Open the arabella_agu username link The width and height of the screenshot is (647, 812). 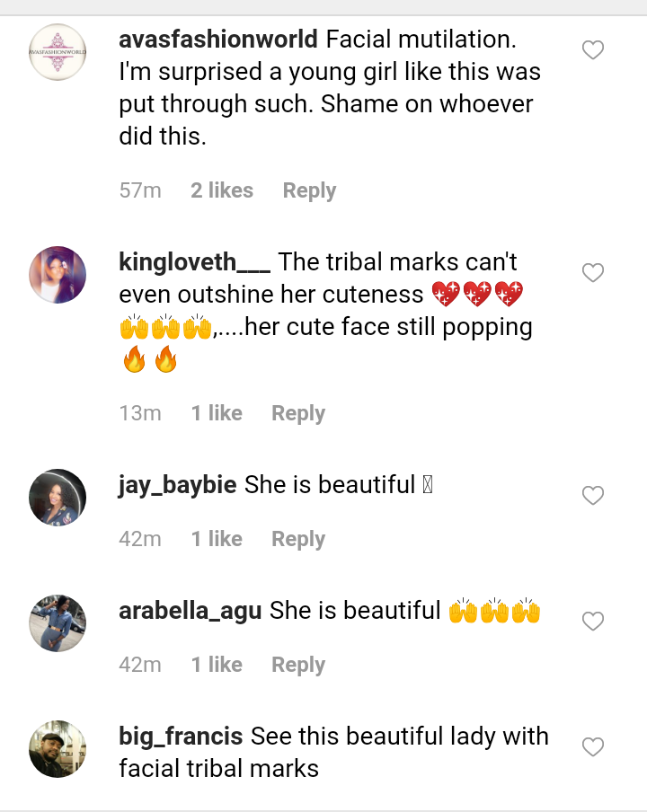click(191, 611)
